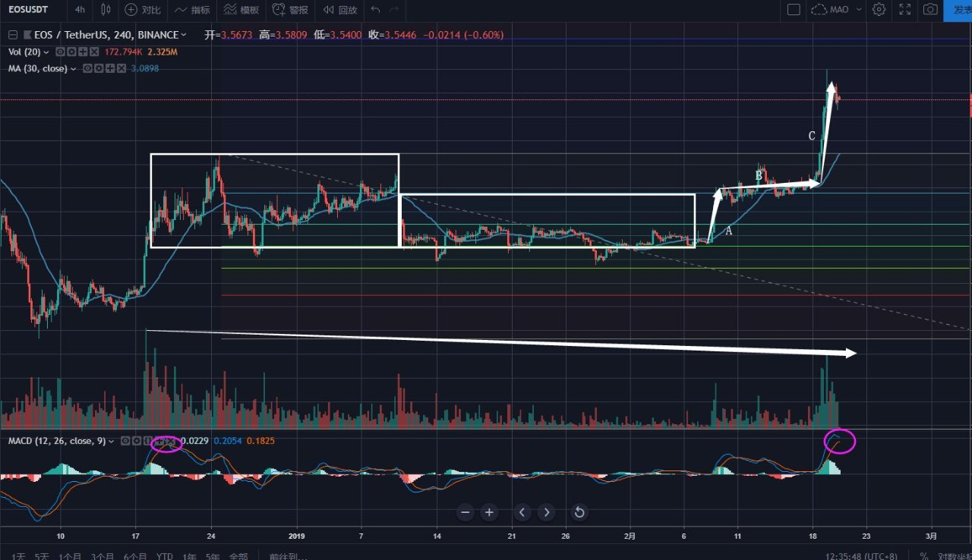Select the 5天 date range
Screen dimensions: 972x560
coord(43,556)
